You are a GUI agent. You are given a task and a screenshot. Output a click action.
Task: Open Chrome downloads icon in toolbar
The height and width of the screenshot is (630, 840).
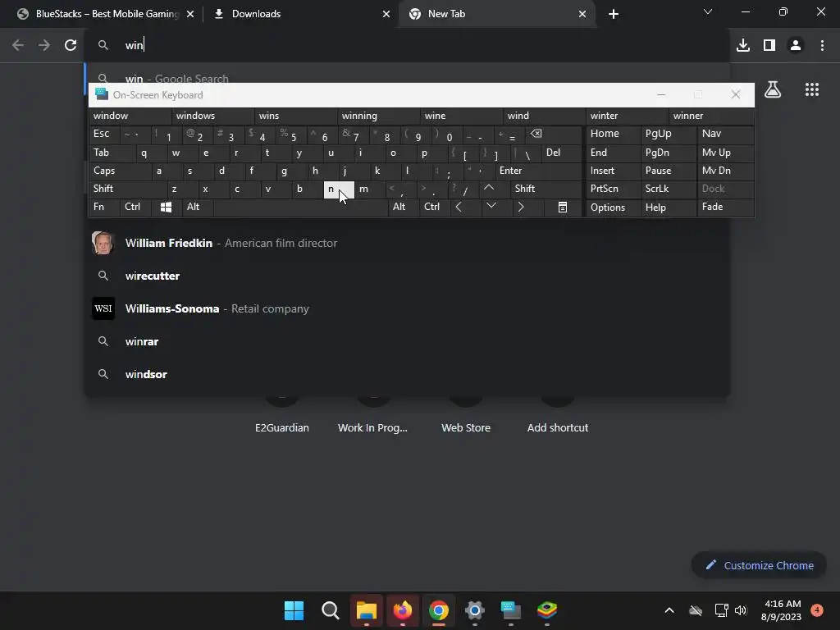click(742, 45)
